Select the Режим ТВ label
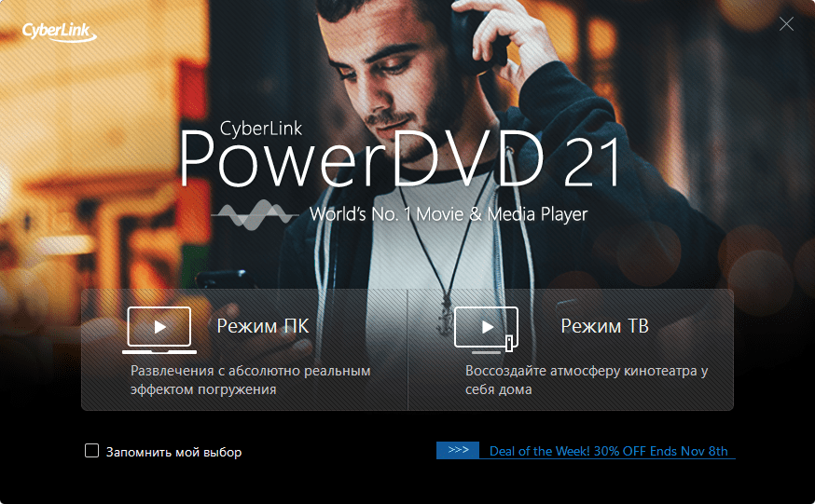Viewport: 815px width, 504px height. pos(604,326)
